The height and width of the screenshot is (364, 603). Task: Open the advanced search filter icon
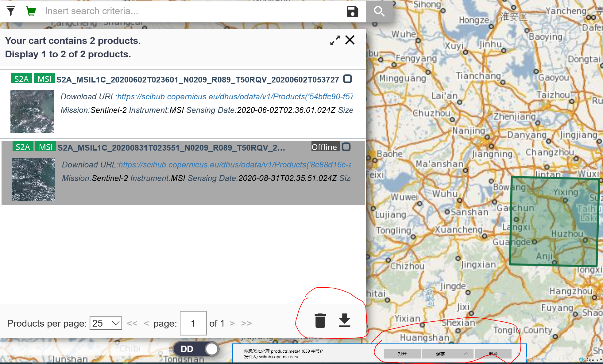tap(11, 11)
